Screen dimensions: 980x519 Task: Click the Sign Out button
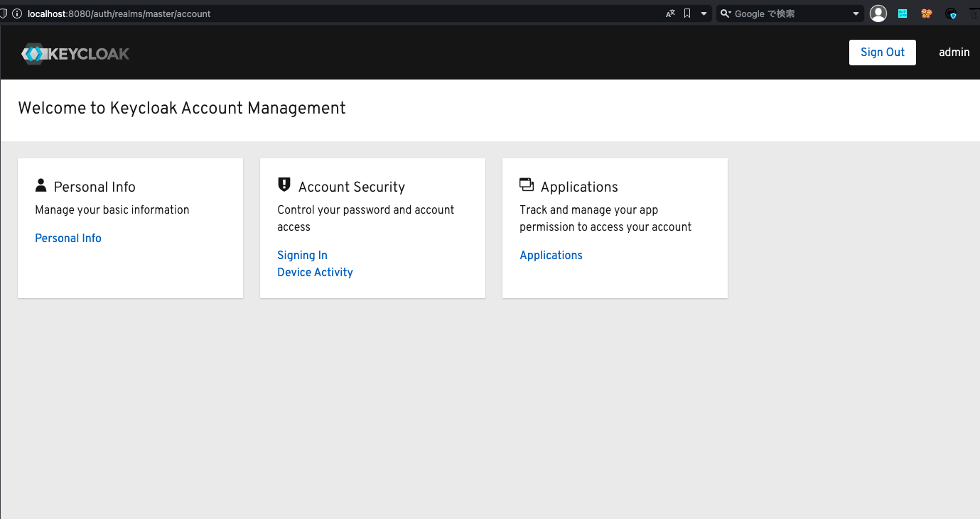[882, 53]
